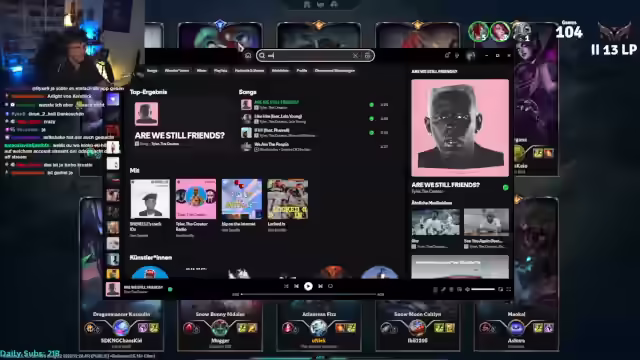
Task: Open Tyler, The Creator Radio mix card
Action: [196, 207]
